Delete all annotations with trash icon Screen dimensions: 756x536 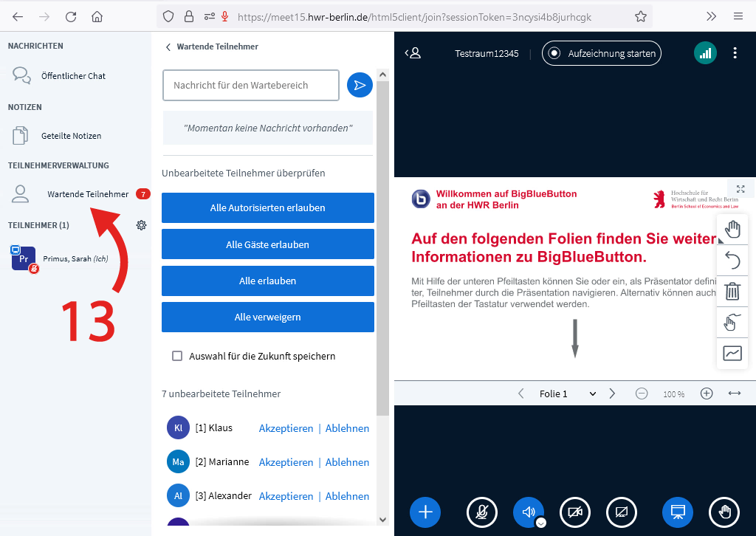point(732,291)
